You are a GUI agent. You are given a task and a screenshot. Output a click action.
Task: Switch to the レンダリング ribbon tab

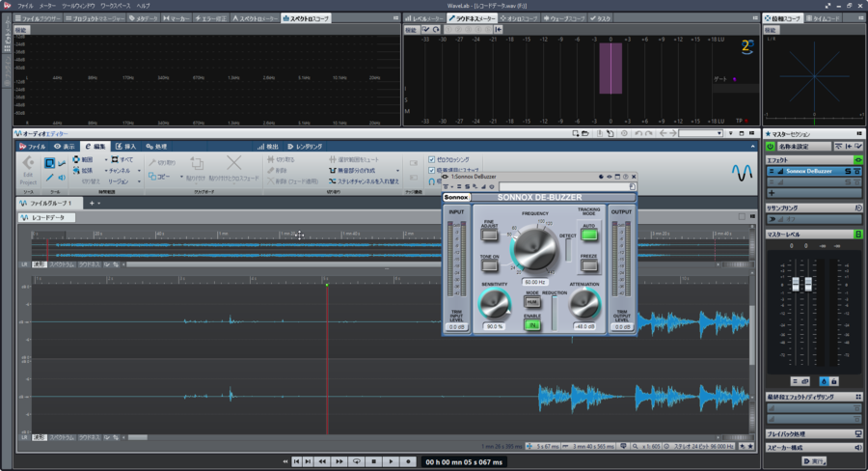click(x=305, y=147)
